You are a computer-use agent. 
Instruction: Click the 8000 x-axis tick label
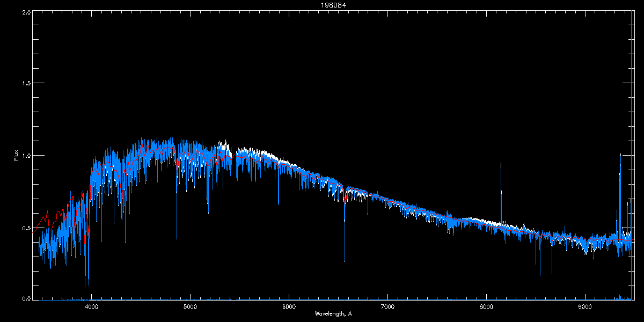(486, 306)
